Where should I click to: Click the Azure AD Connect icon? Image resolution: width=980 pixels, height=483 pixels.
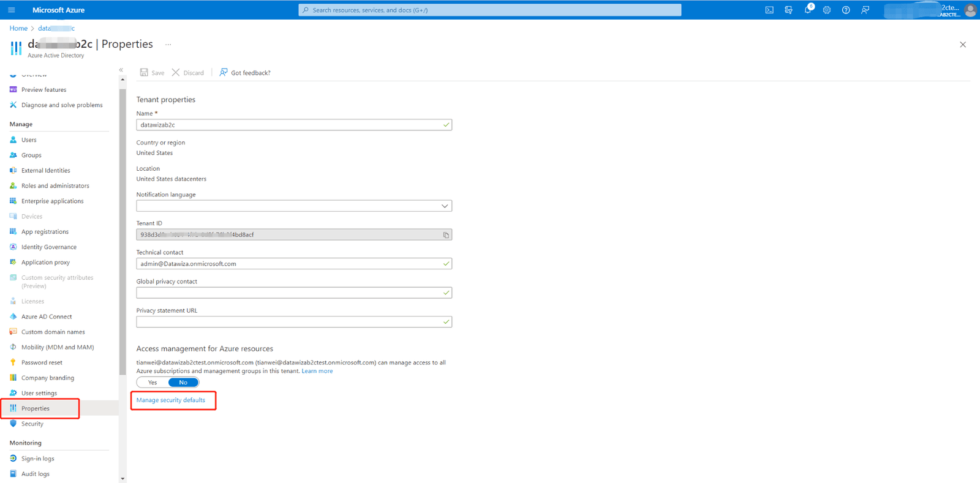(x=13, y=316)
